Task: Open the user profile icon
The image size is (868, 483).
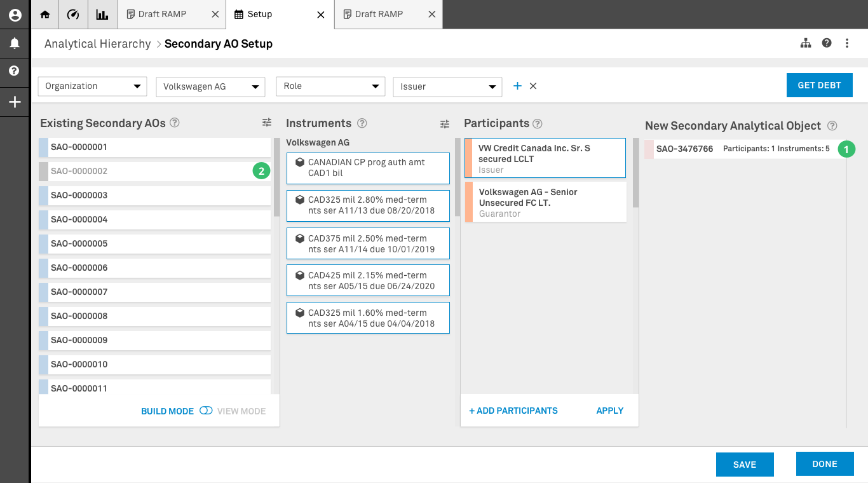Action: click(15, 15)
